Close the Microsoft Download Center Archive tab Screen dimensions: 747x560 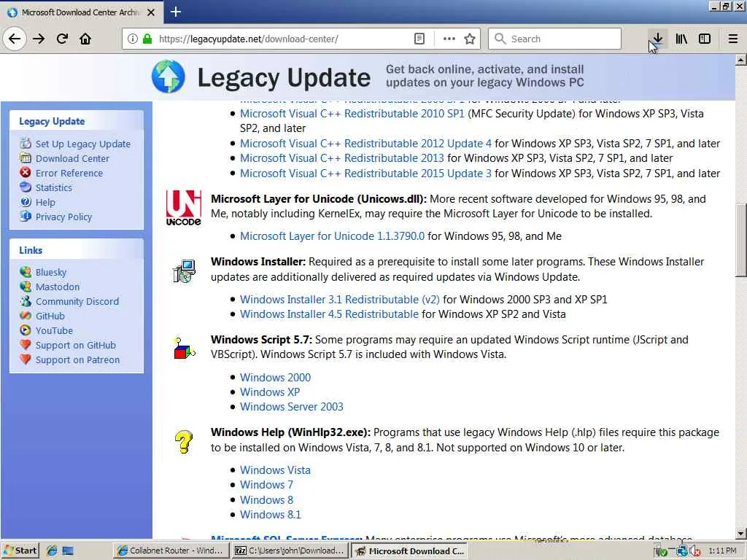(x=151, y=12)
